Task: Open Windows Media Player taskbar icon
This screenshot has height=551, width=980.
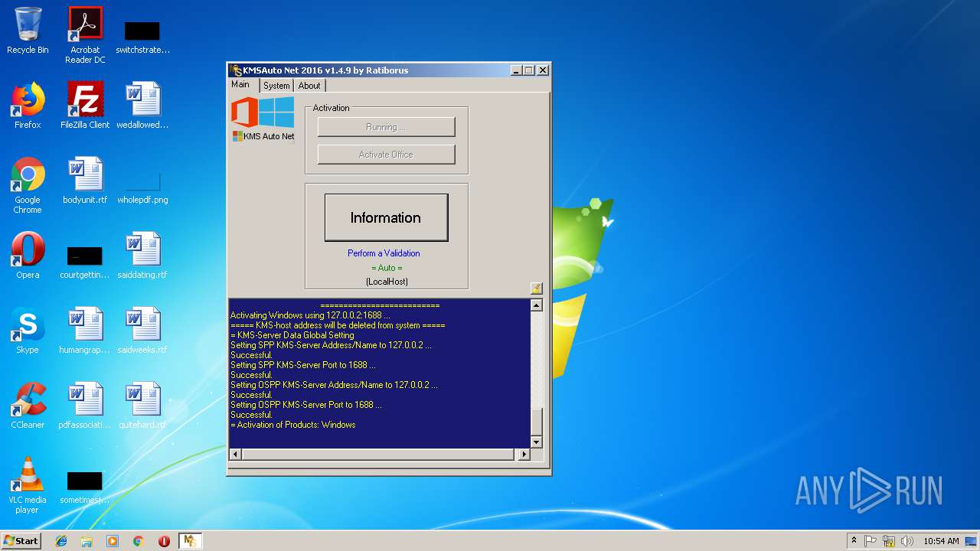Action: click(113, 541)
